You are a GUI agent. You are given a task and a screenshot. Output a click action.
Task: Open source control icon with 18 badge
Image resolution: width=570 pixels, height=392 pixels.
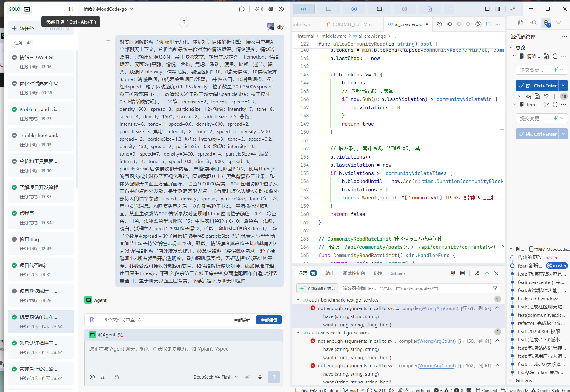point(546,23)
